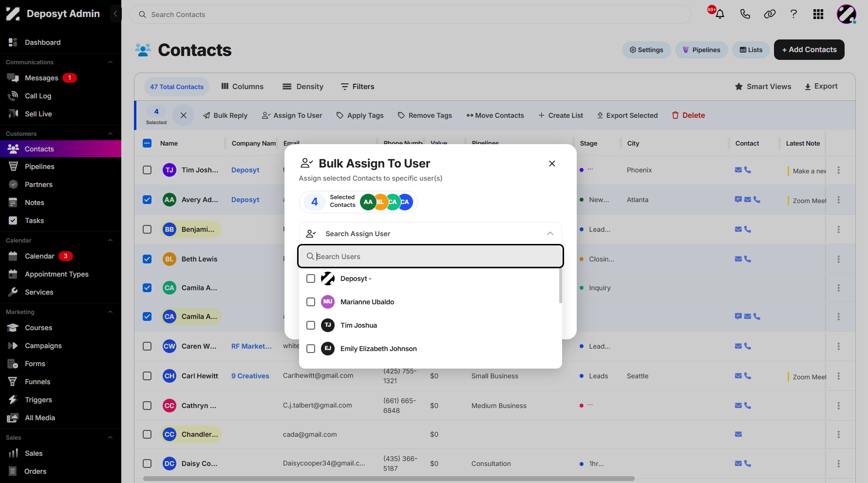
Task: Click the Delete trash button
Action: coord(689,115)
